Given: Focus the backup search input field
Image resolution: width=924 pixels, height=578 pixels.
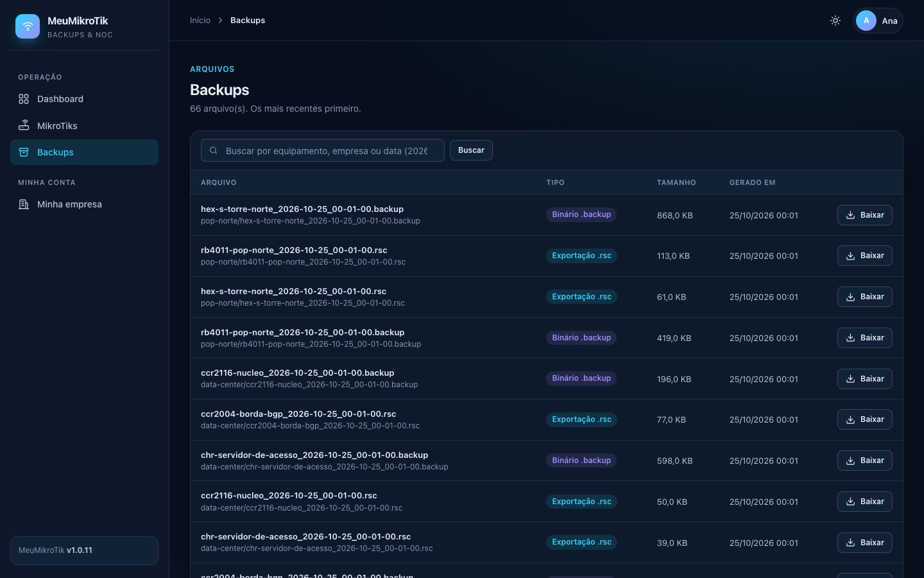Looking at the screenshot, I should click(323, 150).
